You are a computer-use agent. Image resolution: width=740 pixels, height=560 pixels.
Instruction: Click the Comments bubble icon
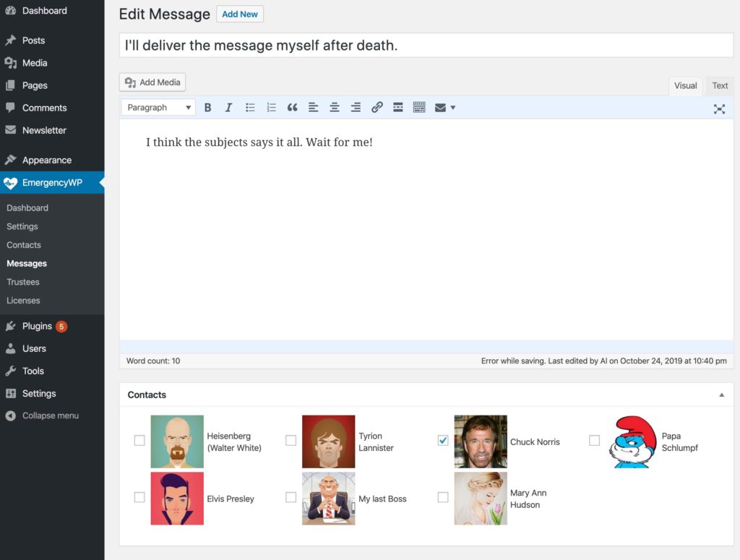point(10,108)
